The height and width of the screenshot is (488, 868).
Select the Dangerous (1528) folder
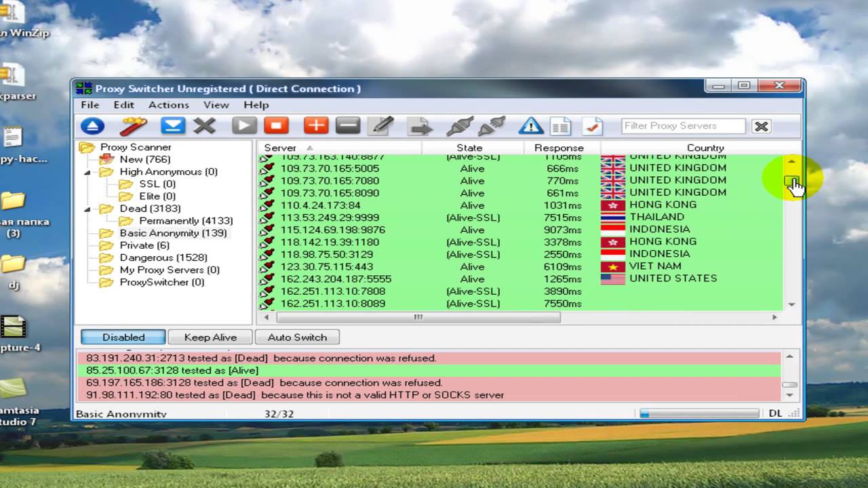point(163,258)
